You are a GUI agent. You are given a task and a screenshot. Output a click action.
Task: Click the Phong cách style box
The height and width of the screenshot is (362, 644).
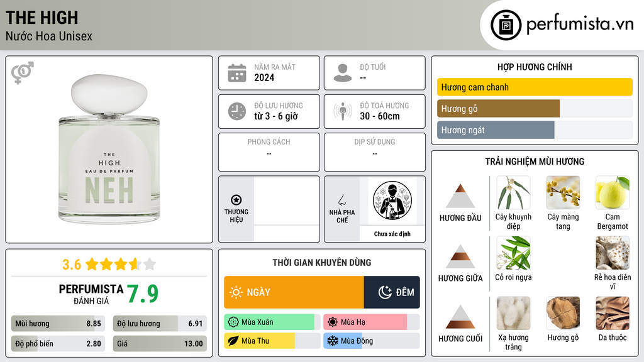point(269,152)
